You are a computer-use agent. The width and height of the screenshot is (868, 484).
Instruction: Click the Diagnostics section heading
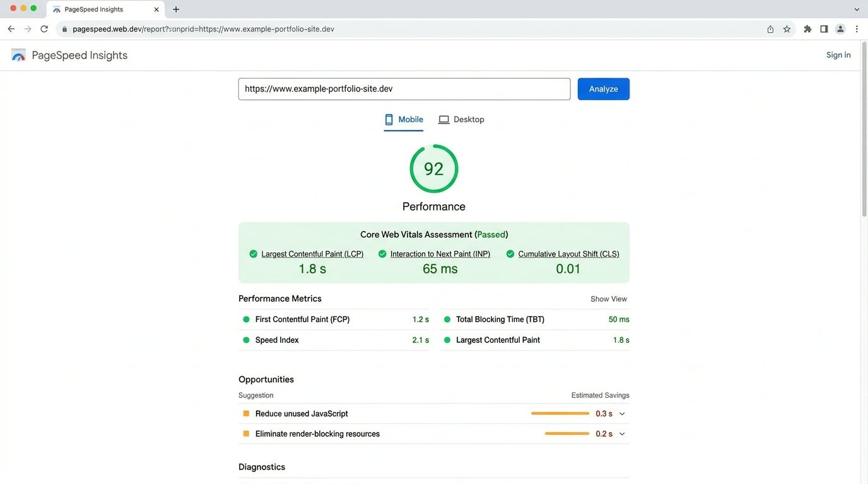pos(262,467)
